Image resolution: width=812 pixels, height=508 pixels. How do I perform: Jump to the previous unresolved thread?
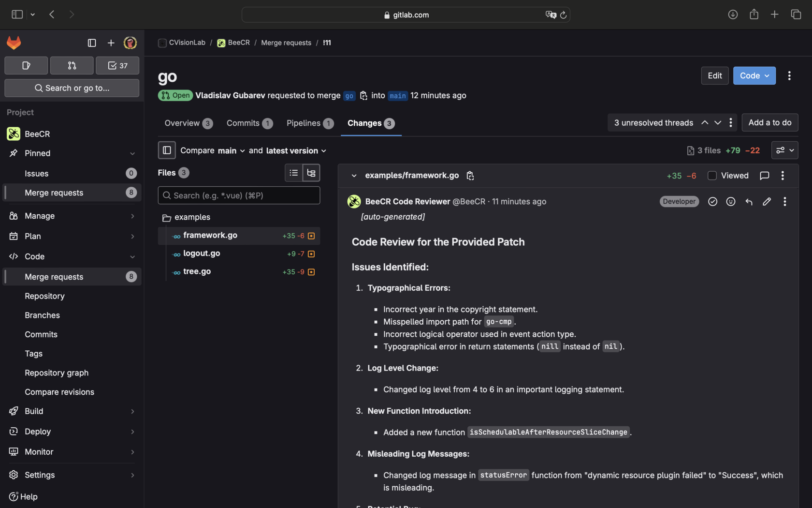pyautogui.click(x=705, y=123)
